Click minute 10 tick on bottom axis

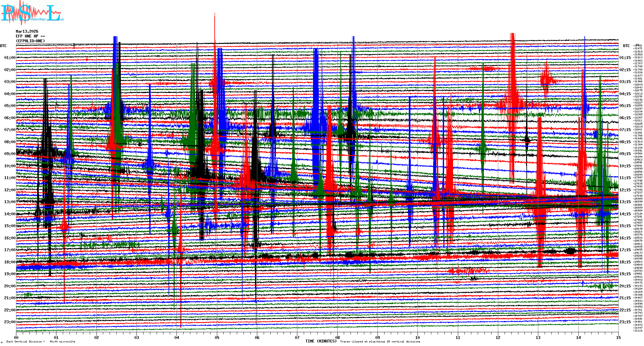tap(417, 337)
